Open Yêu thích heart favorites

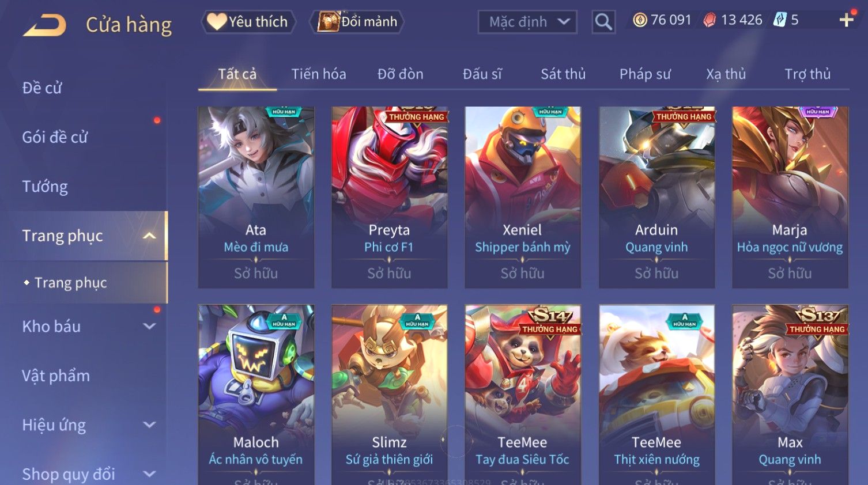248,22
